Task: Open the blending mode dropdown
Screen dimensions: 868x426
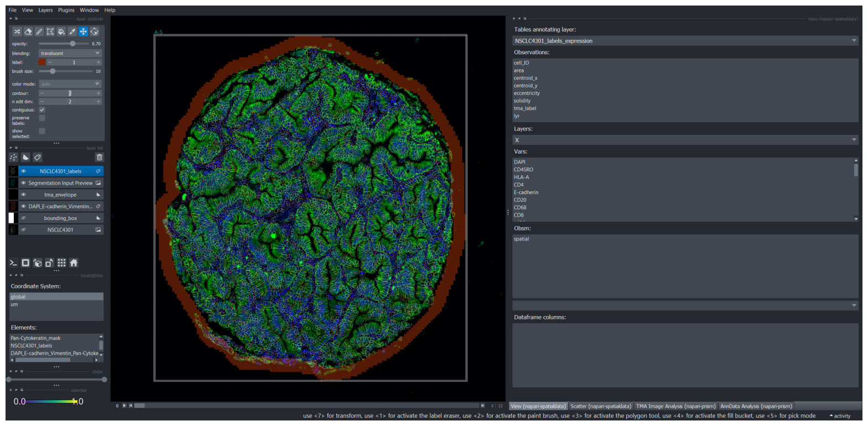Action: point(70,53)
